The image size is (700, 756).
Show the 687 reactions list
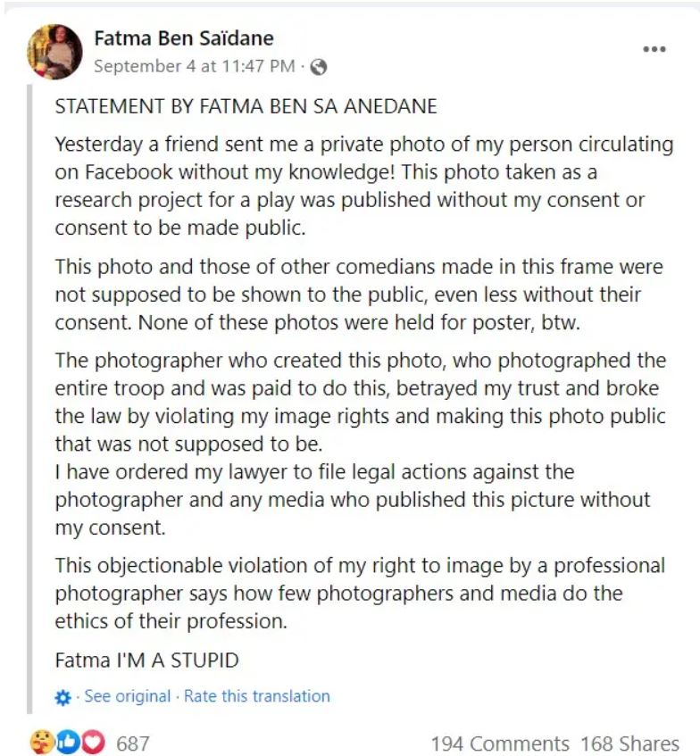133,743
